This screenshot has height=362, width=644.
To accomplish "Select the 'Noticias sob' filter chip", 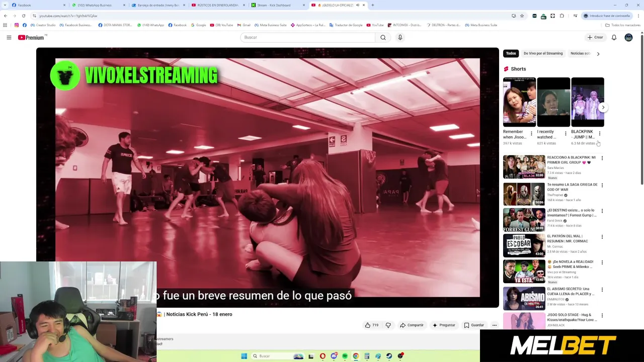I will click(580, 53).
